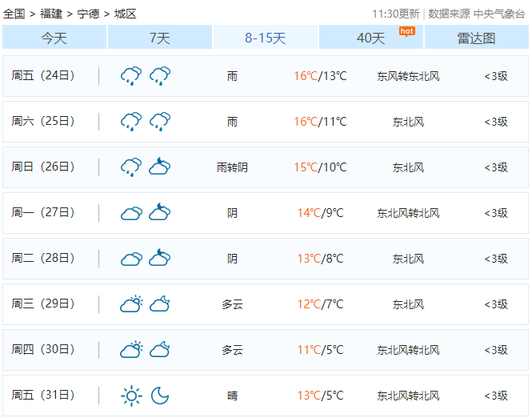Image resolution: width=532 pixels, height=418 pixels.
Task: Click 阴 in 周一 27日 row
Action: click(233, 213)
